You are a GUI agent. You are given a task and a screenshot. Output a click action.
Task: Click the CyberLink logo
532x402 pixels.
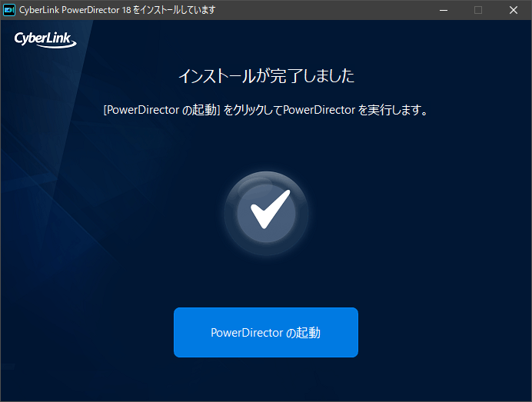(x=45, y=40)
